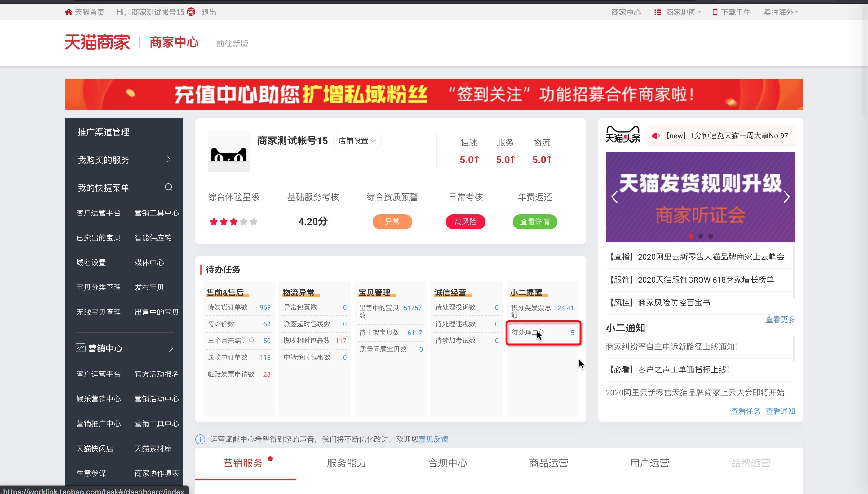Open the 合规中心 tab
Image resolution: width=868 pixels, height=494 pixels.
448,463
